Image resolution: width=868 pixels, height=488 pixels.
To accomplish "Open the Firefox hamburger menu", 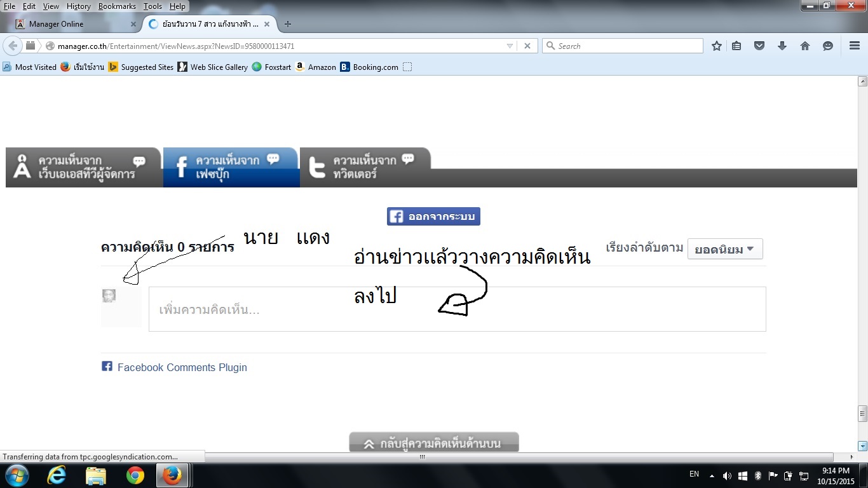I will tap(855, 46).
